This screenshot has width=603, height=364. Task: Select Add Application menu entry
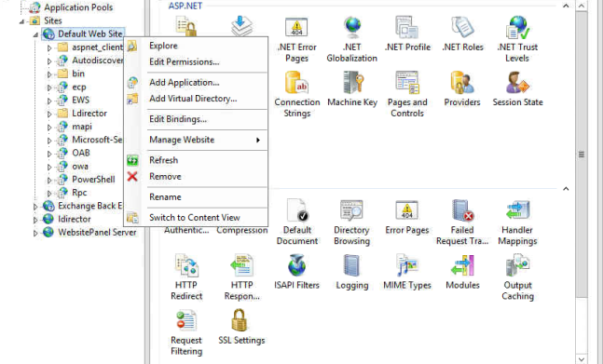[196, 83]
